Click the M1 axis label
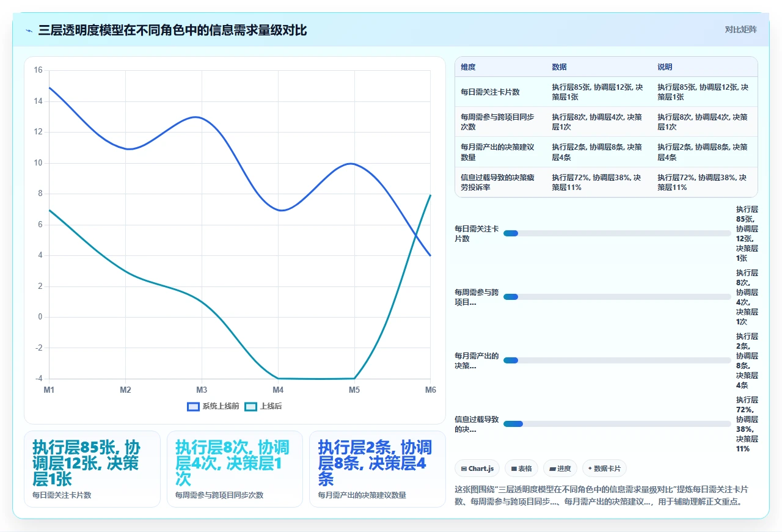This screenshot has height=532, width=782. point(49,390)
